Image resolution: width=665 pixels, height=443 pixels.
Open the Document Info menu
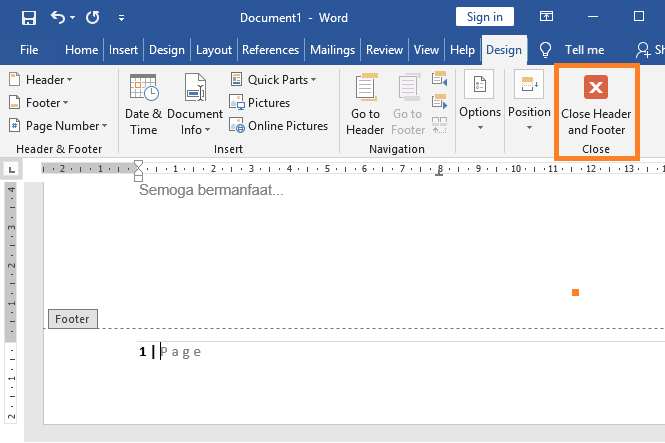[x=195, y=104]
